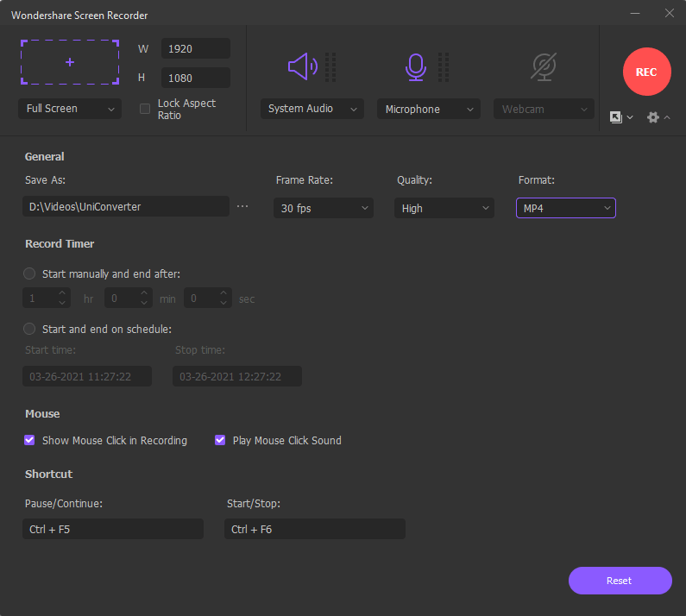Viewport: 686px width, 616px height.
Task: Select Start and end on schedule radio
Action: tap(29, 329)
